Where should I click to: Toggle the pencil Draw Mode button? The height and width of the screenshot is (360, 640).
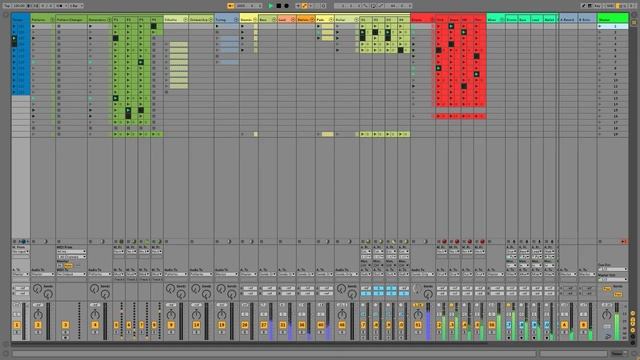(x=584, y=6)
